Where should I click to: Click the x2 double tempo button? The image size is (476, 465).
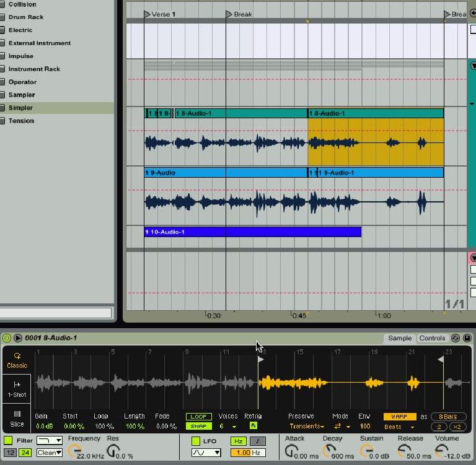pos(457,427)
